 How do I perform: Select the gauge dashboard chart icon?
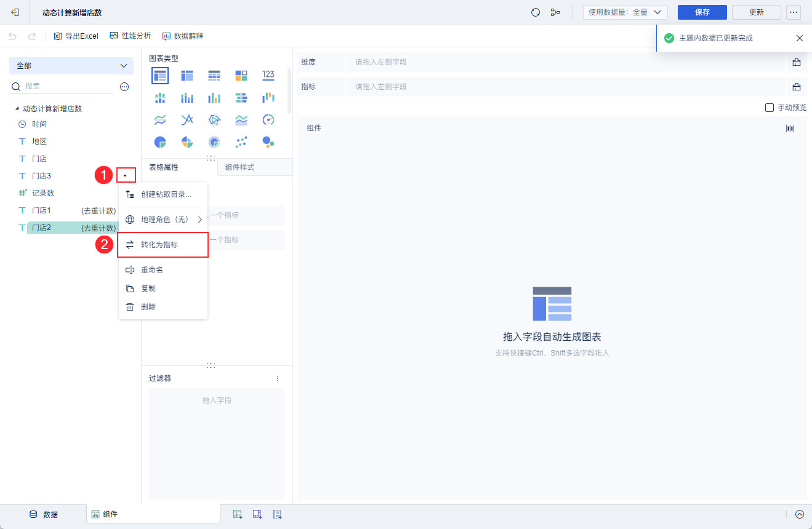click(x=268, y=119)
